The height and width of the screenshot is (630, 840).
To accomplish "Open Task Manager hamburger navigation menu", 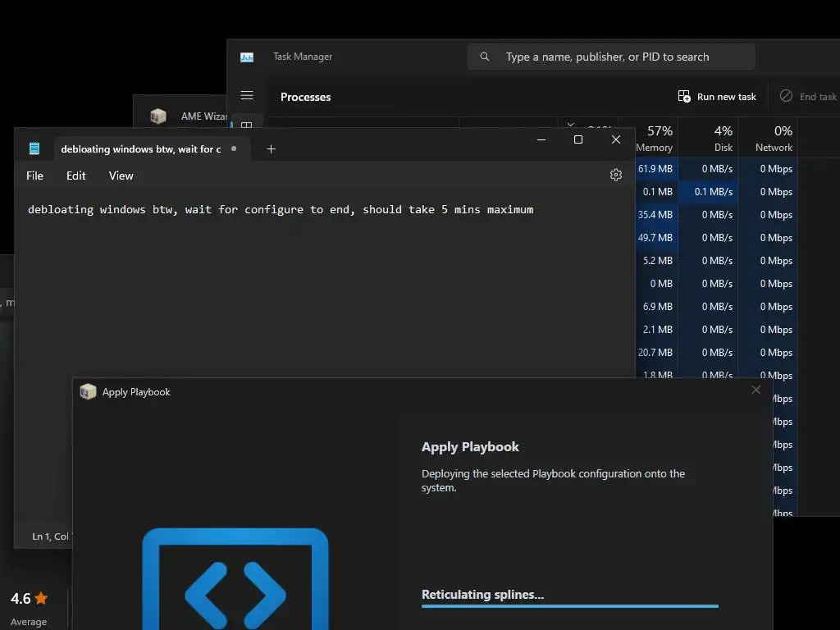I will point(247,96).
